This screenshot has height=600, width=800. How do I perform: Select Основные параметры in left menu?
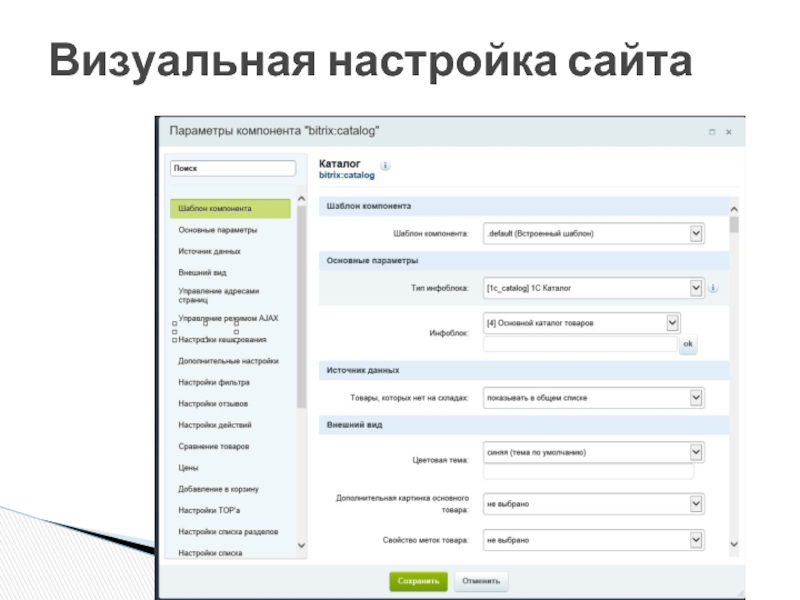pyautogui.click(x=218, y=230)
